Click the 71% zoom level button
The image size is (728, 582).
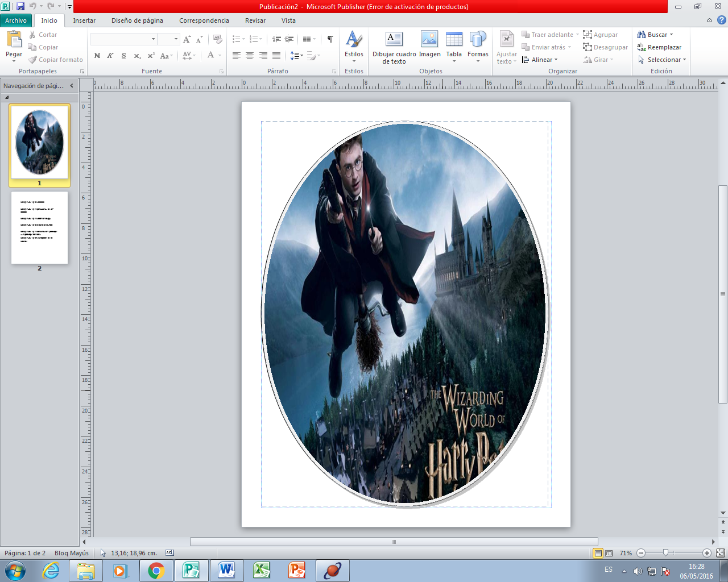tap(626, 553)
